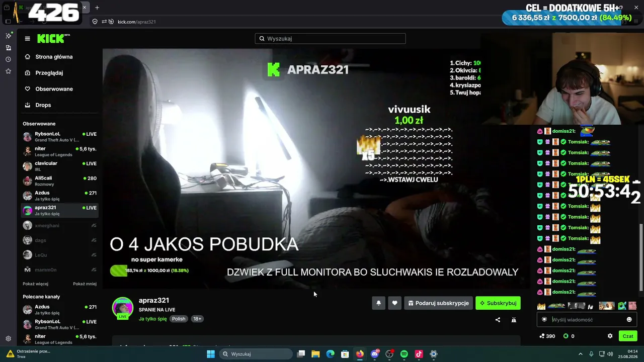Click the taskbar Wyszukaj search box
644x362 pixels.
click(x=256, y=354)
